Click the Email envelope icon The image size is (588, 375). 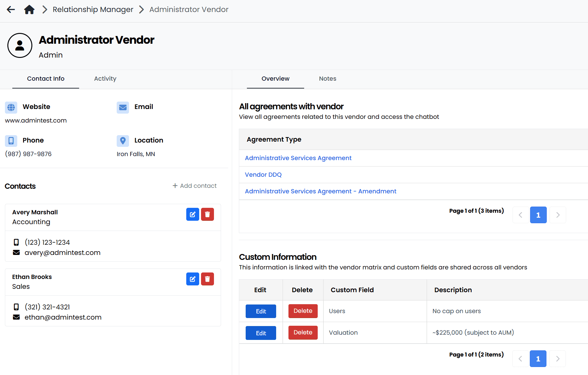pos(123,107)
